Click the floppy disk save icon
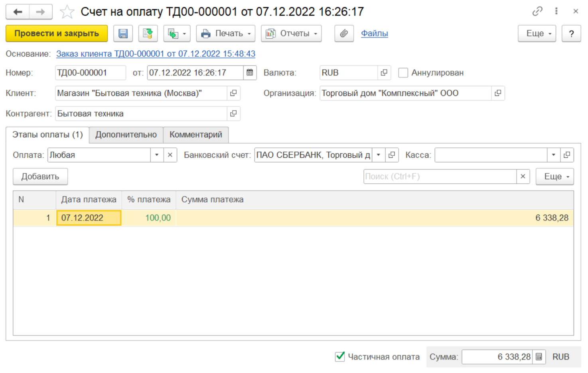Image resolution: width=588 pixels, height=373 pixels. click(123, 34)
